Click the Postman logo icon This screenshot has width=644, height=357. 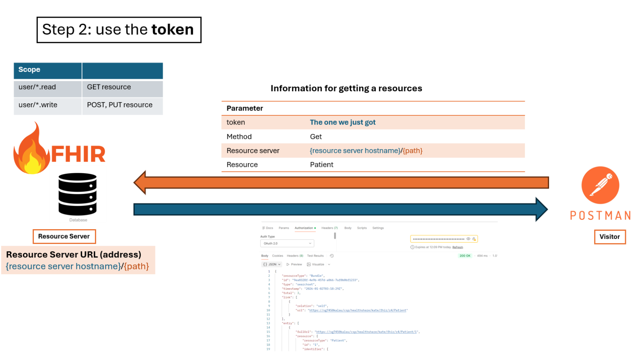click(x=600, y=185)
